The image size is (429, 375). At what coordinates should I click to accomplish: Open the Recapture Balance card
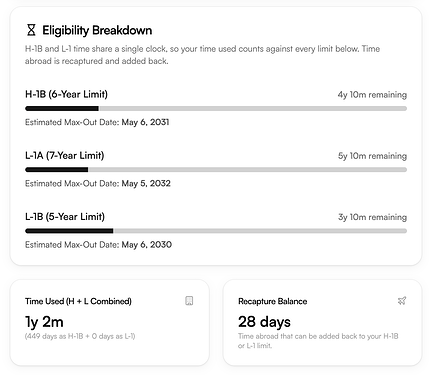322,322
